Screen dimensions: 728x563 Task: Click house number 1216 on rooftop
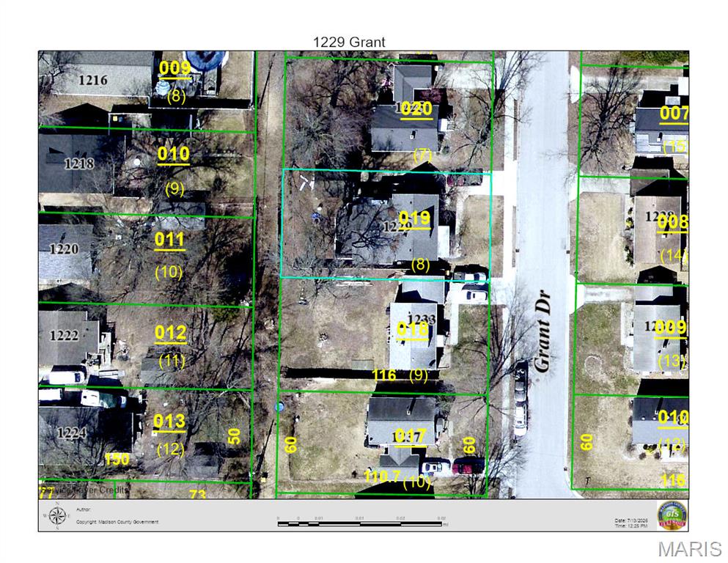point(92,80)
